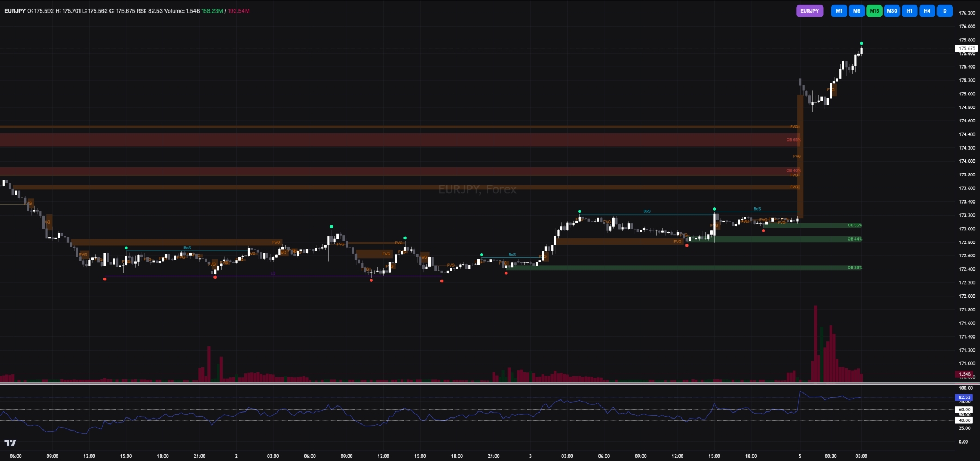Switch to M1 timeframe
This screenshot has height=461, width=980.
839,11
